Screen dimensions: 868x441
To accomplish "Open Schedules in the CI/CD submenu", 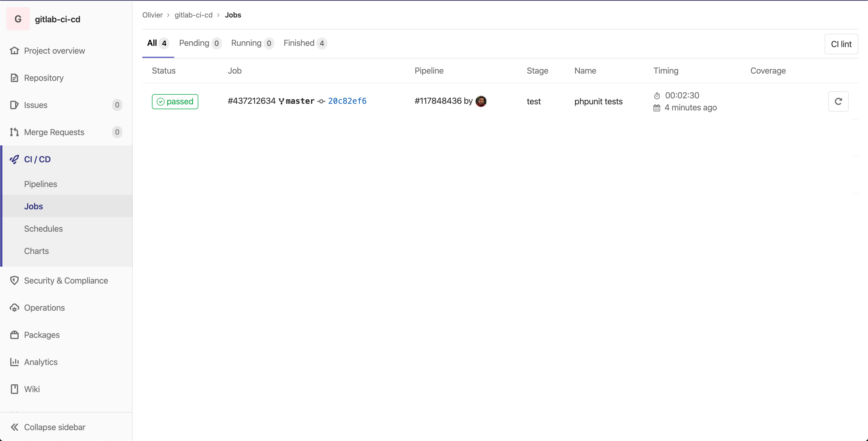I will click(x=43, y=229).
